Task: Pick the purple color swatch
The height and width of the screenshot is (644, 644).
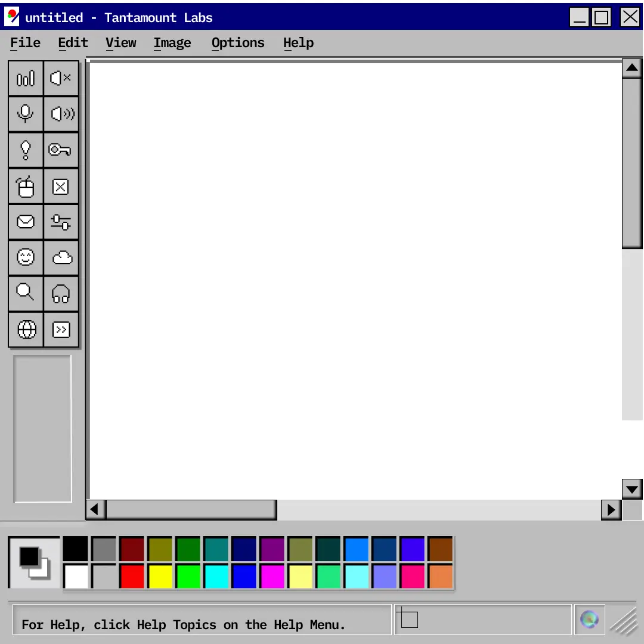Action: click(x=273, y=549)
